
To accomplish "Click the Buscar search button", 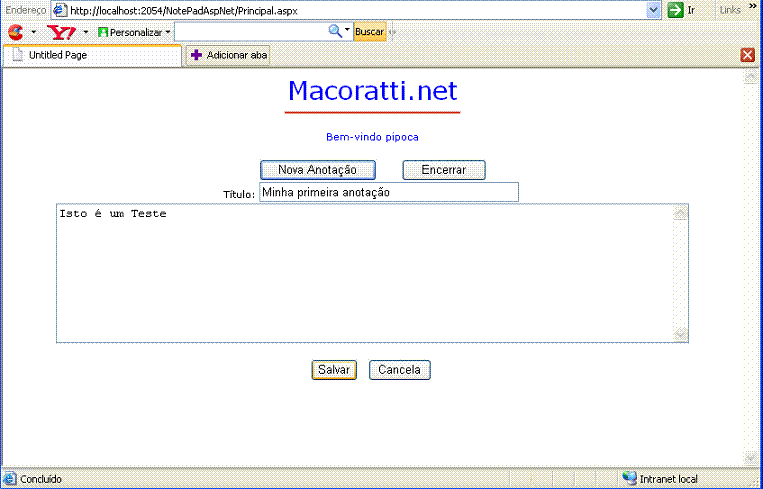I will pyautogui.click(x=370, y=32).
